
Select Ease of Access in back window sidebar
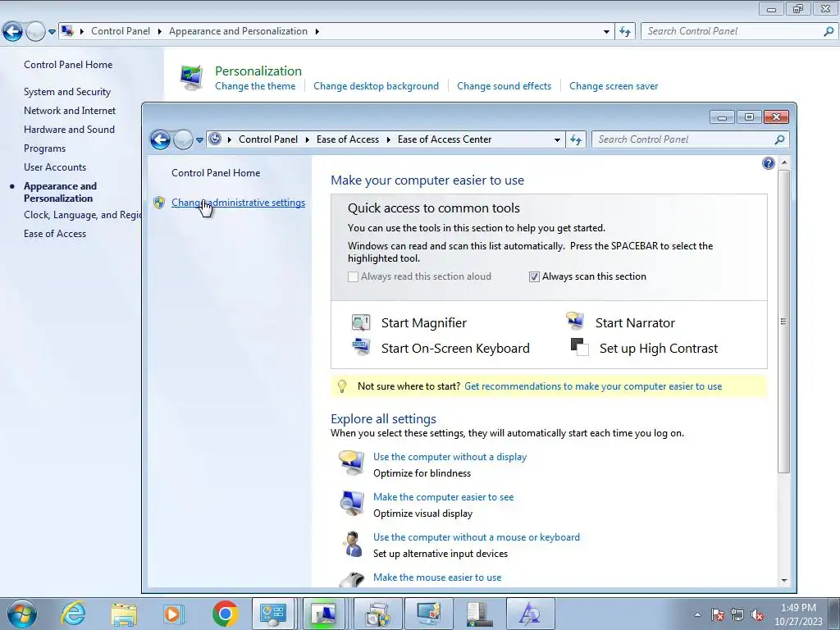(55, 234)
